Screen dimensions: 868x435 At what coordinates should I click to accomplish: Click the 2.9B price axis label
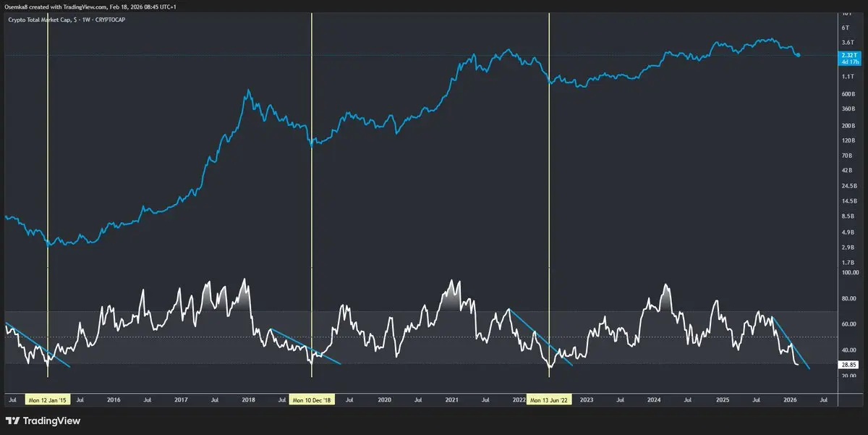847,247
